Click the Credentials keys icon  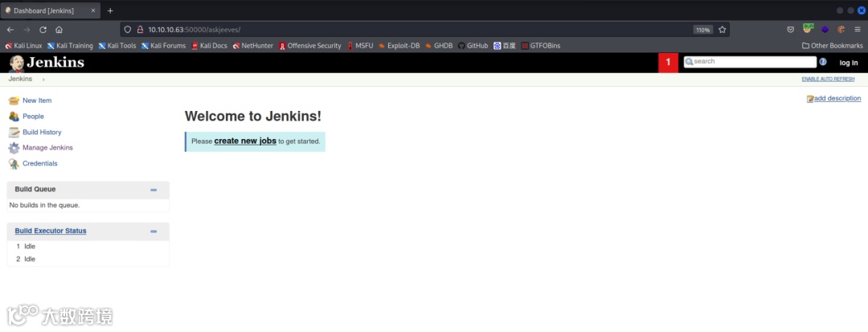pyautogui.click(x=14, y=164)
